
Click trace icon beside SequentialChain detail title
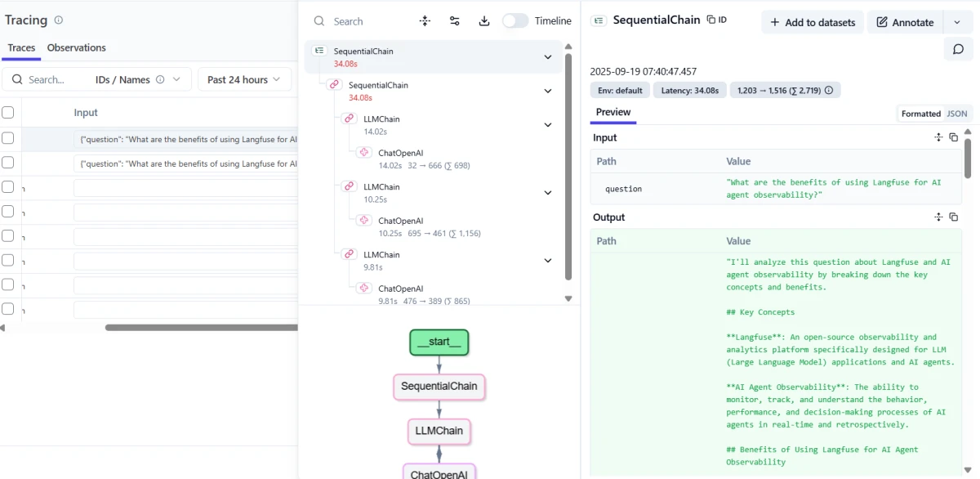click(598, 20)
